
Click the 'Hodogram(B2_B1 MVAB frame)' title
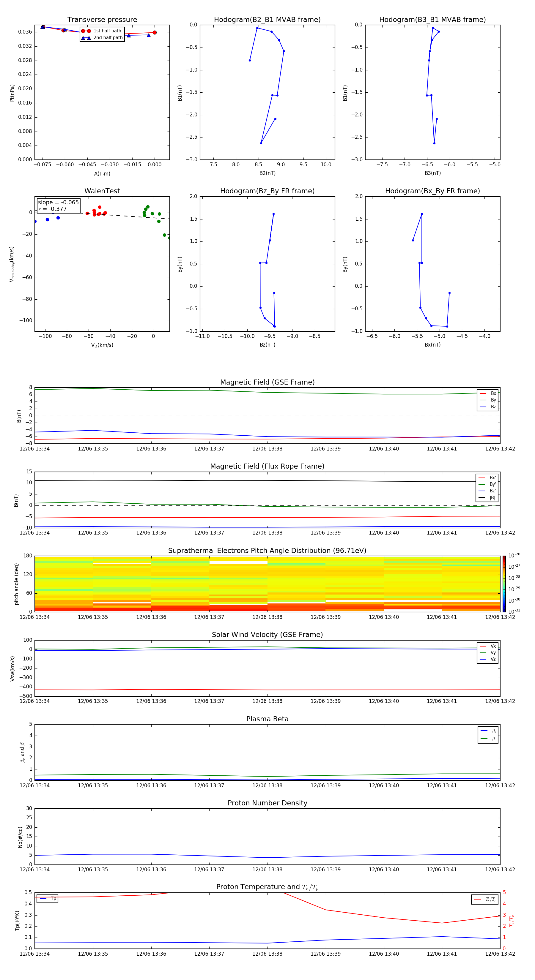(x=267, y=20)
